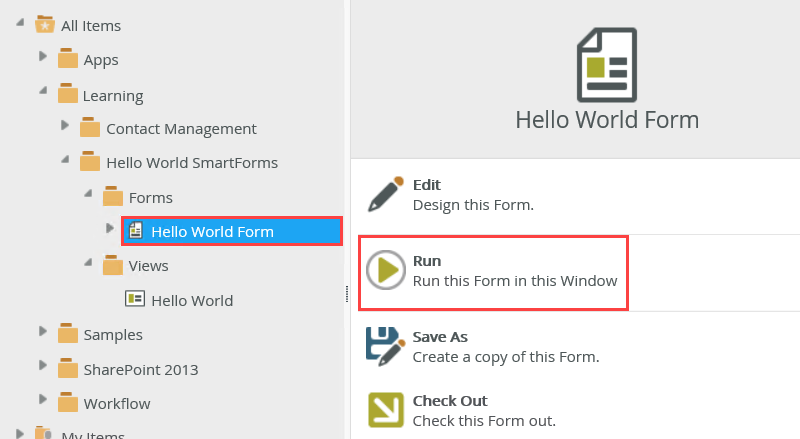Expand the Samples folder node
Image resolution: width=800 pixels, height=439 pixels.
tap(43, 331)
